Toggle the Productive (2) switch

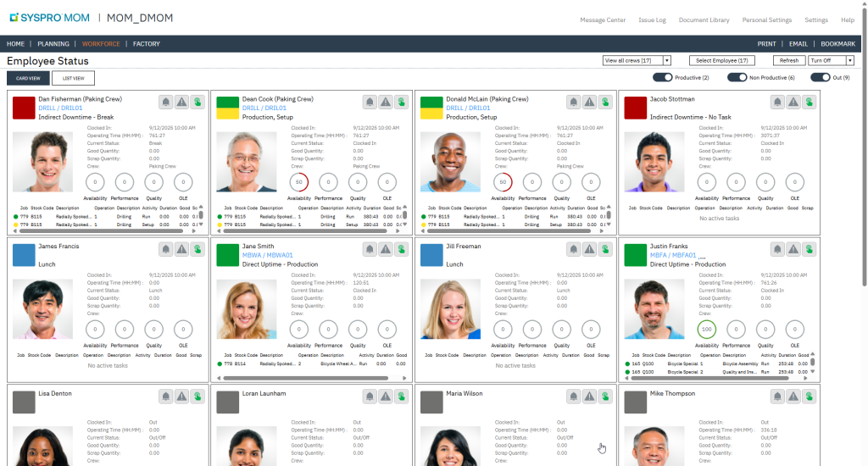pyautogui.click(x=663, y=77)
